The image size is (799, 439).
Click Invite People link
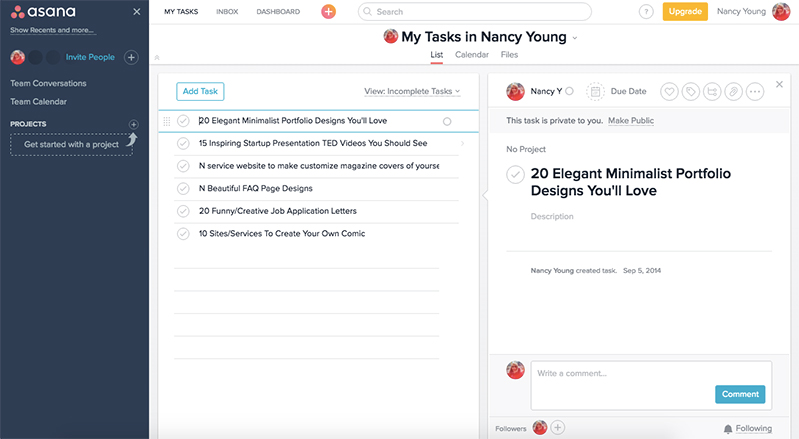pos(90,58)
